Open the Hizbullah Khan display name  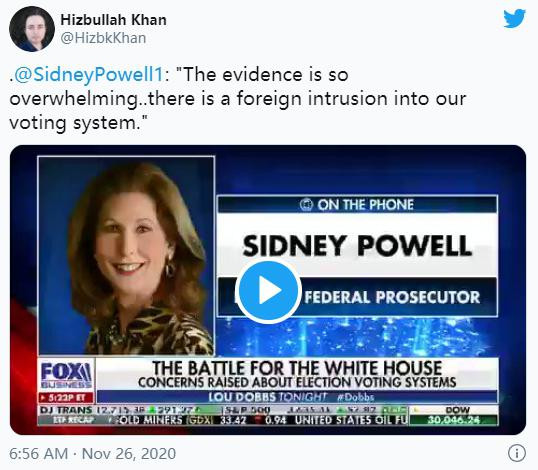[114, 20]
